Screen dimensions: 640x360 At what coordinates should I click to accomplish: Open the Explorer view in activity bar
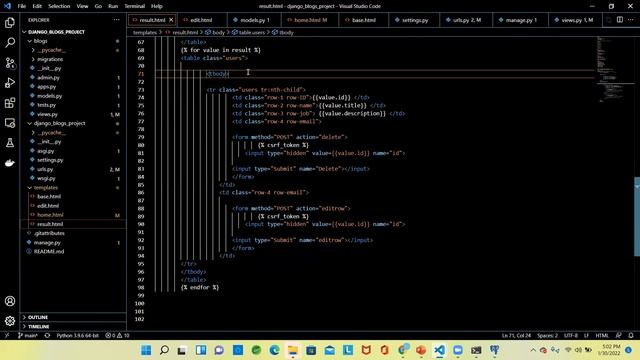tap(10, 22)
